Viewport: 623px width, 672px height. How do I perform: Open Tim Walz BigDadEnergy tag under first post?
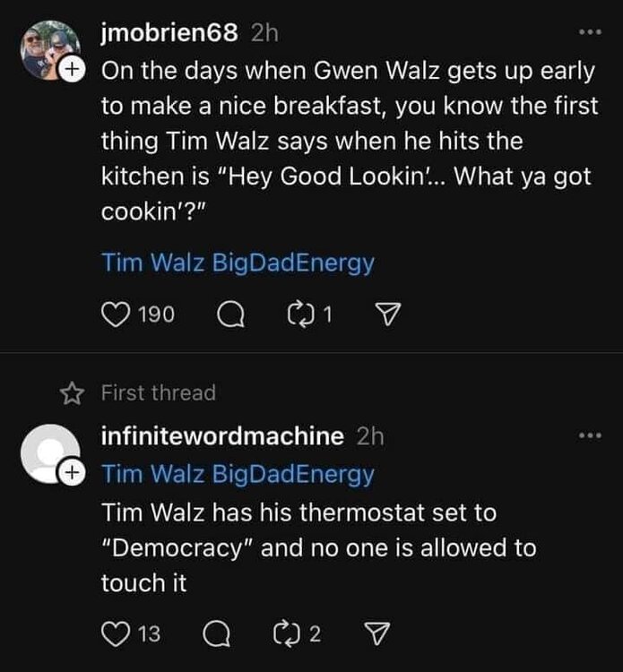tap(238, 263)
